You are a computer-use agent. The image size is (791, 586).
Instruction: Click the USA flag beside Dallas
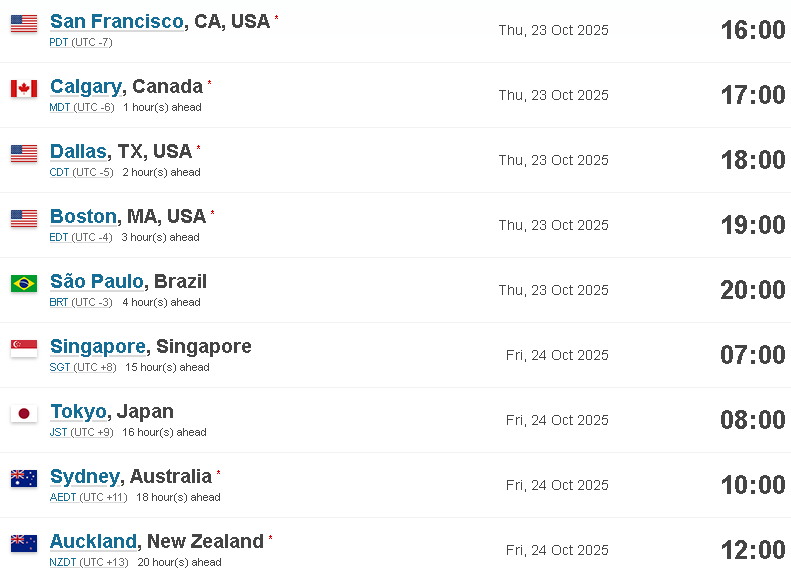click(24, 154)
